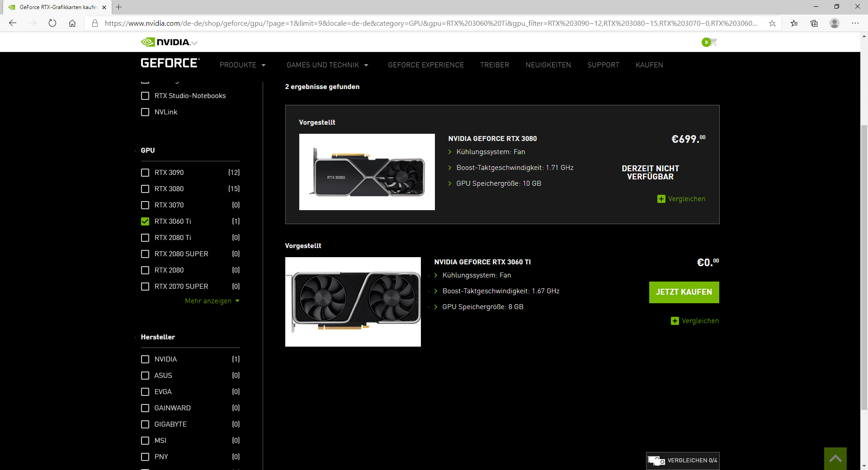Click the browser address bar URL
The width and height of the screenshot is (868, 470).
431,23
